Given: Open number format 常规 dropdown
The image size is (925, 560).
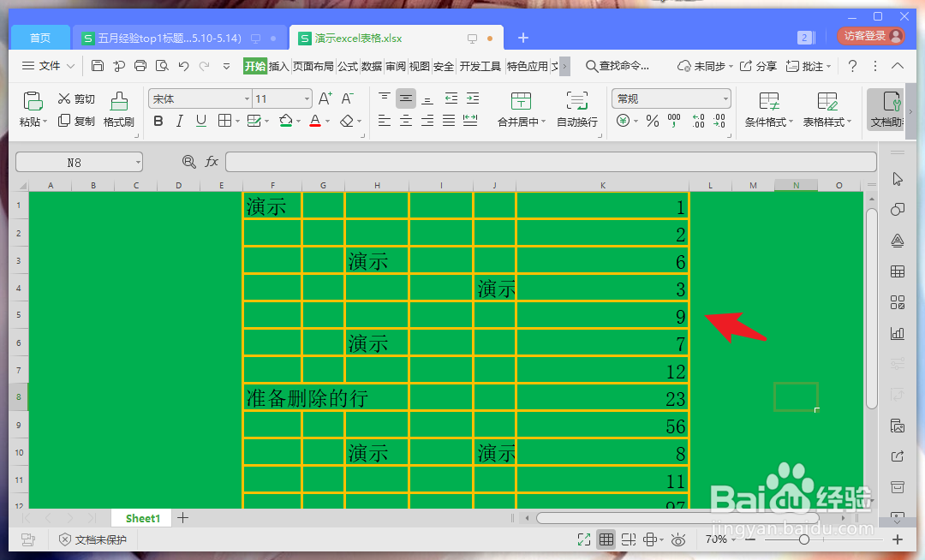Looking at the screenshot, I should (x=725, y=99).
